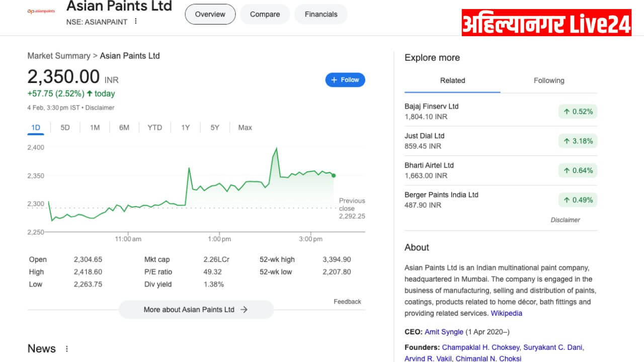Open the Financials tab
This screenshot has height=362, width=644.
pyautogui.click(x=321, y=14)
